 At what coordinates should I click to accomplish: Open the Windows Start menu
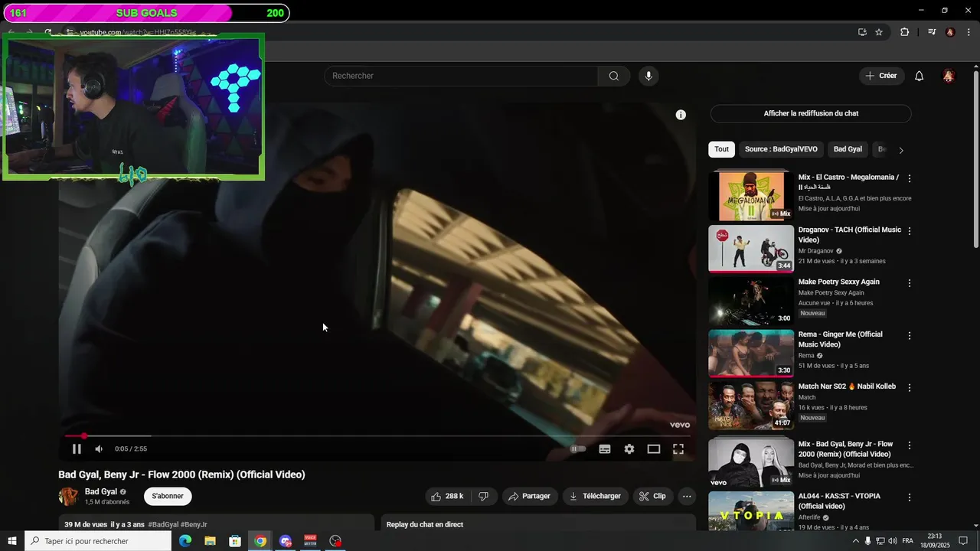point(12,541)
